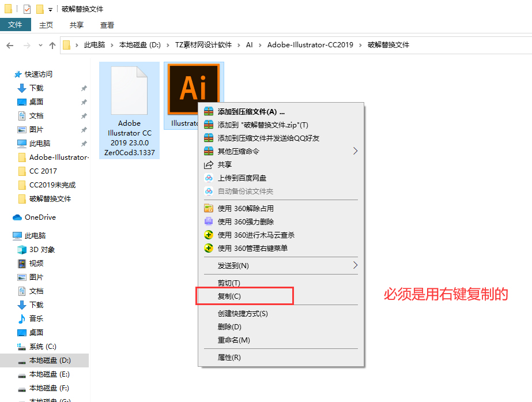This screenshot has height=402, width=532.
Task: Expand the chevron after 本地磁盘 (D:) breadcrumb
Action: 168,45
